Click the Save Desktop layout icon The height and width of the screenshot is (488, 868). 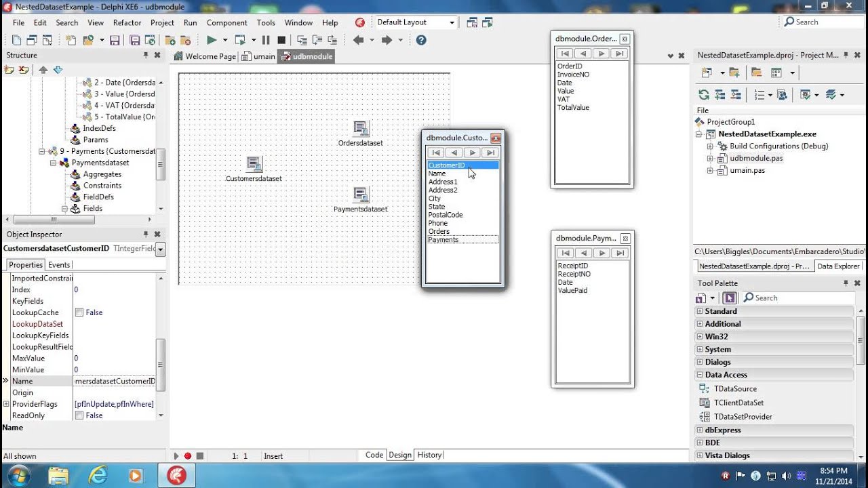point(472,22)
